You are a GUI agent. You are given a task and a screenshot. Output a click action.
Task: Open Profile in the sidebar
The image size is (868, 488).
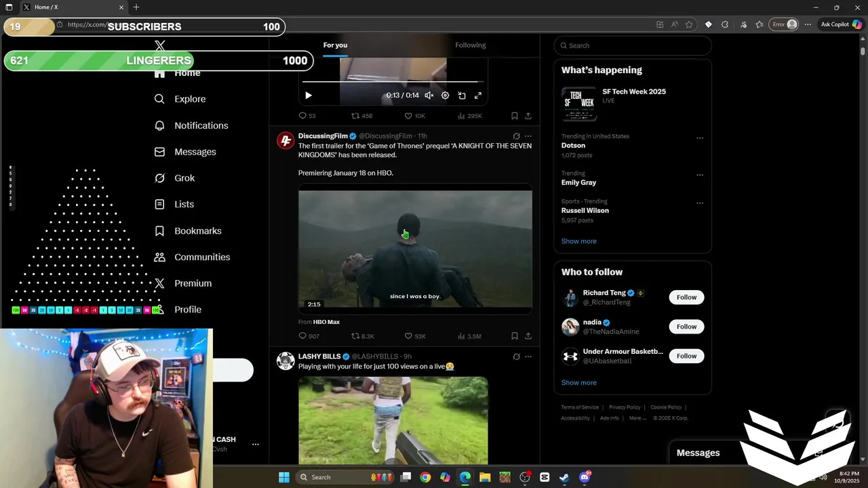178,310
